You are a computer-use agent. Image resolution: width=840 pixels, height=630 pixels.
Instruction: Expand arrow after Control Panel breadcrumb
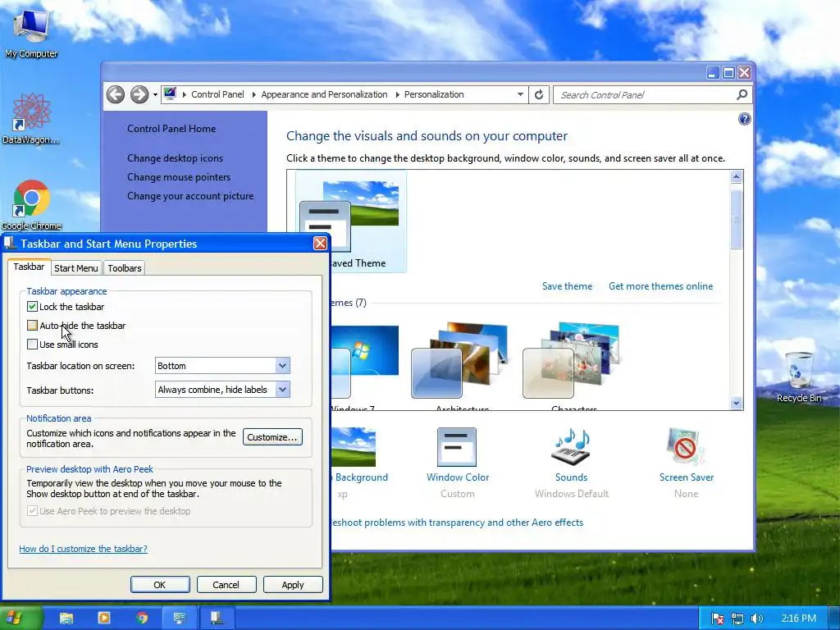pyautogui.click(x=253, y=94)
